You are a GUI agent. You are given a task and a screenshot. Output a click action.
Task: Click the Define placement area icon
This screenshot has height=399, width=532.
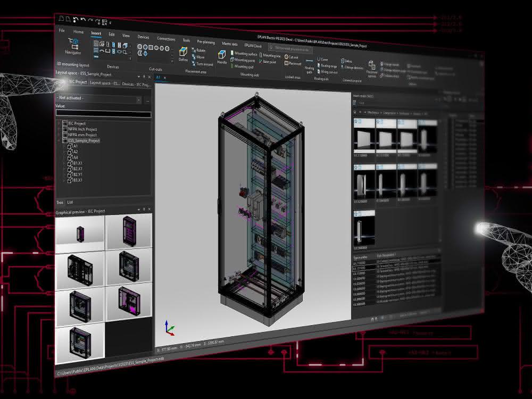click(183, 55)
